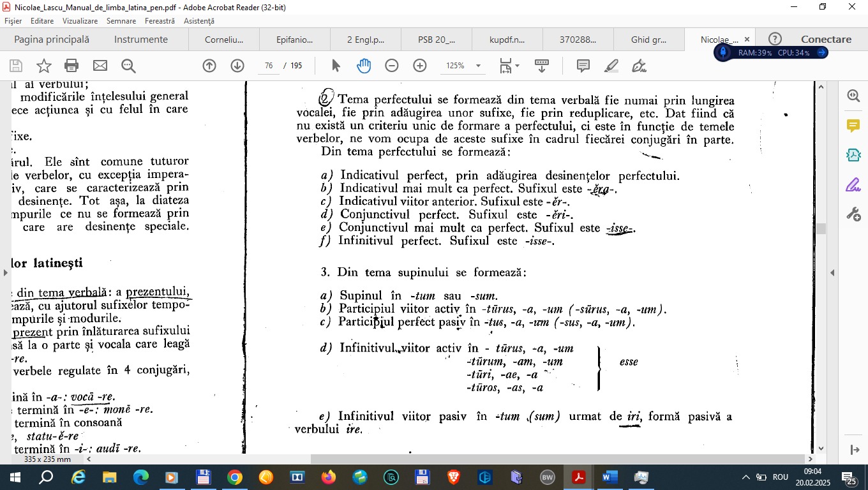
Task: Open Windows taskbar search
Action: [x=46, y=477]
